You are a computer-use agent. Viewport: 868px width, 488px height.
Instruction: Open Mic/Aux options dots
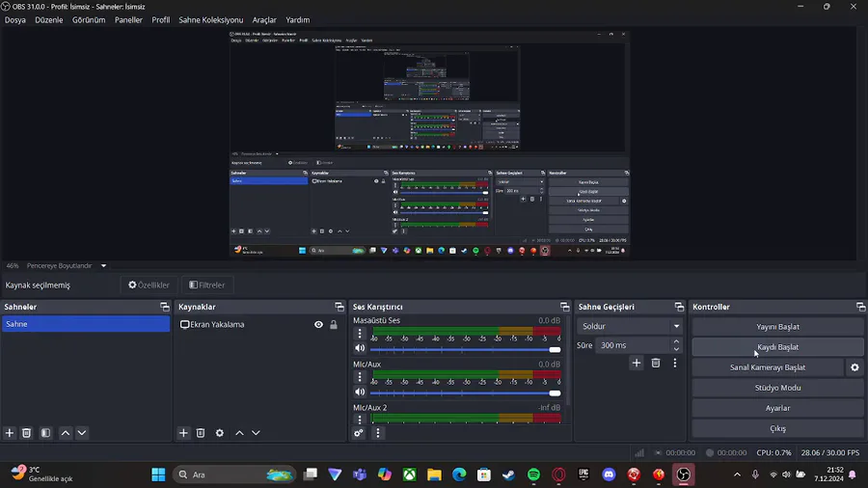tap(360, 377)
